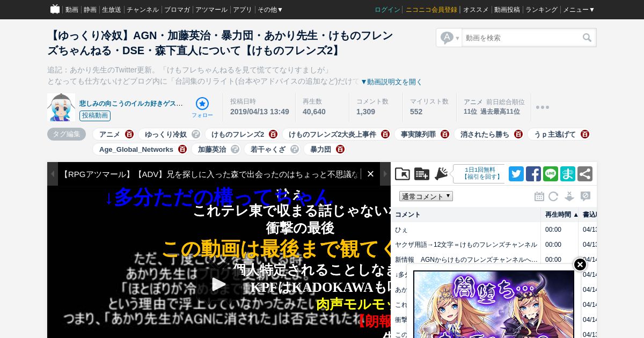Click the teal ま share icon
The height and width of the screenshot is (338, 644).
tap(568, 174)
